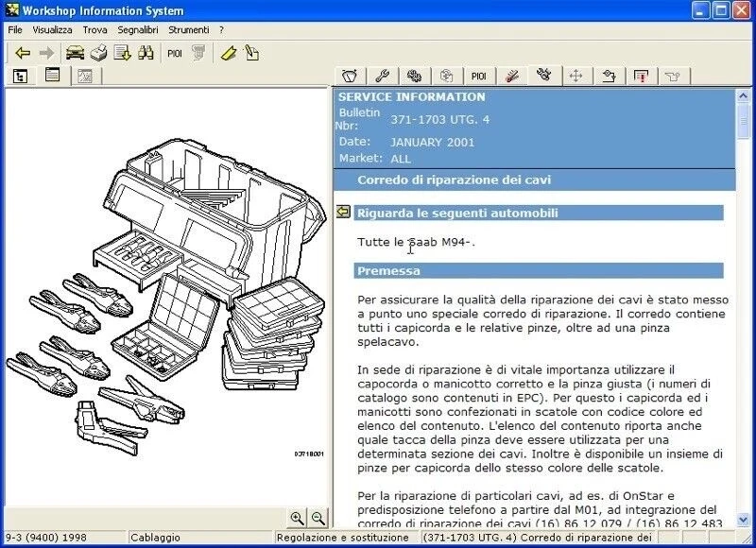
Task: Click the green back arrow beside Riguarda le seguenti automobili
Action: point(345,213)
